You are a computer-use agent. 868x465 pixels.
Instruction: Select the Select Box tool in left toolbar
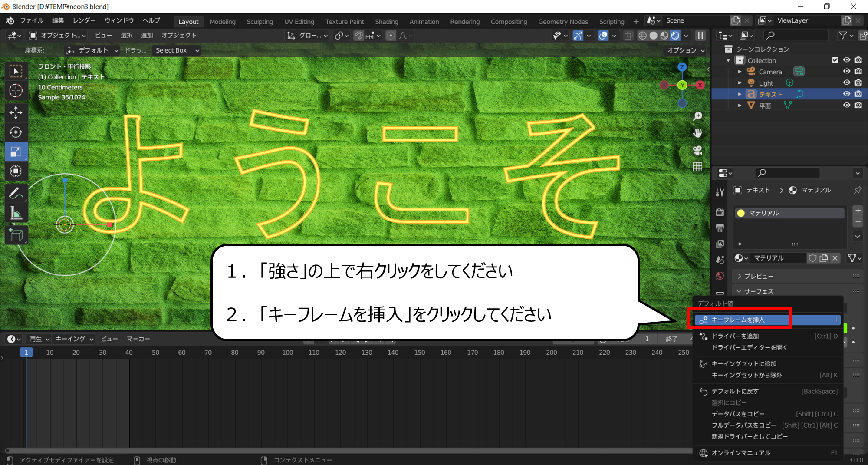16,71
